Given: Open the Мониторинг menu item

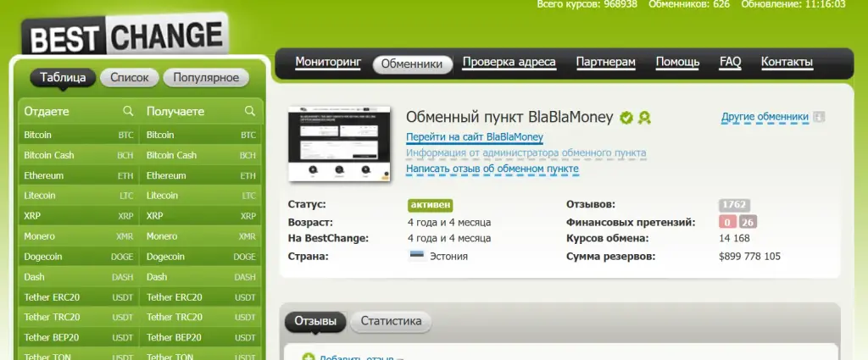Looking at the screenshot, I should point(328,62).
